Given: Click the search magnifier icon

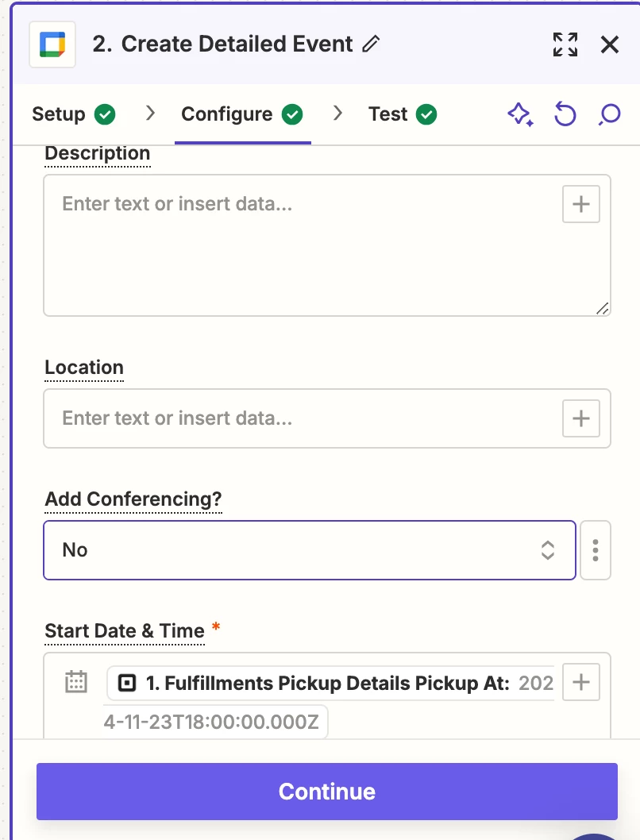Looking at the screenshot, I should click(x=609, y=115).
